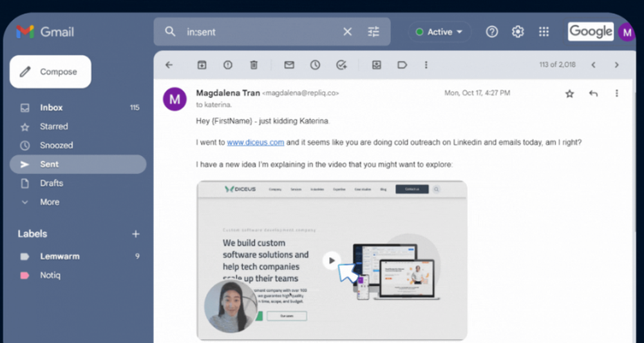
Task: Go back to the message list
Action: point(169,65)
